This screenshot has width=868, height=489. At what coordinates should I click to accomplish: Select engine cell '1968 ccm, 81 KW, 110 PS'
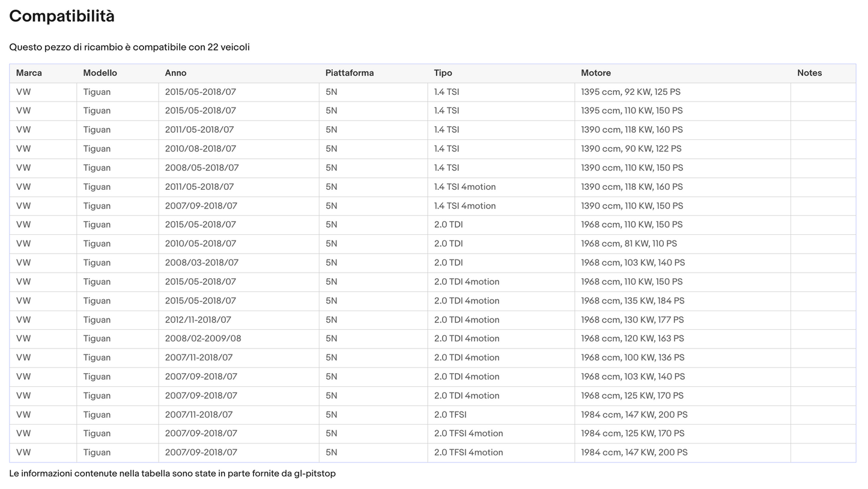[x=629, y=243]
